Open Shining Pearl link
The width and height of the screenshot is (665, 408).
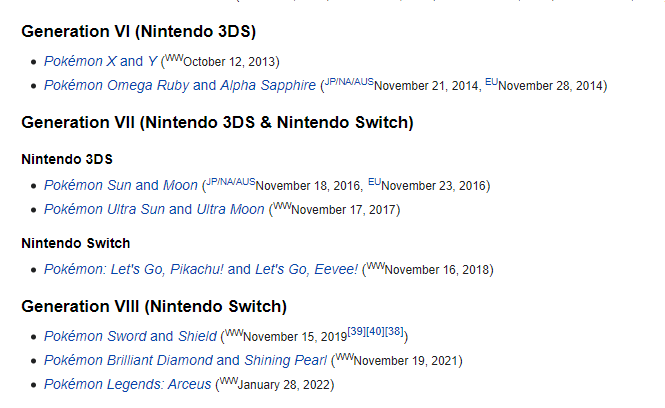[285, 360]
